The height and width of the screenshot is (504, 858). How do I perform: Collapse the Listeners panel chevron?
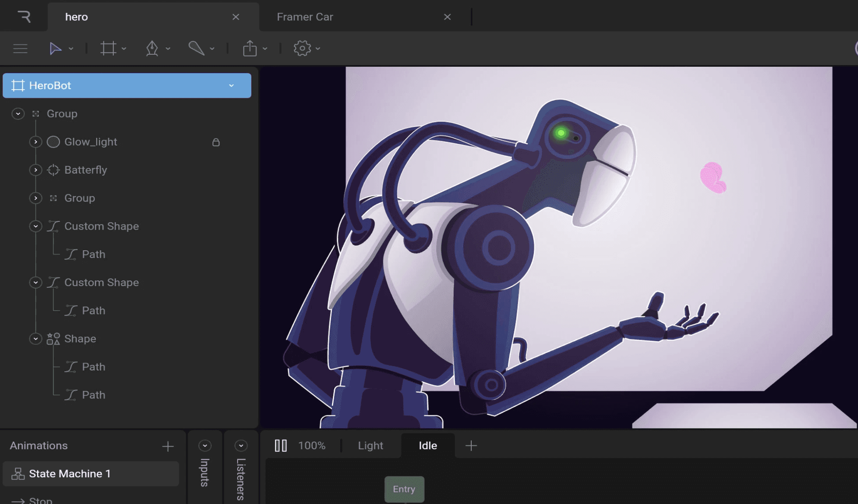click(x=241, y=445)
